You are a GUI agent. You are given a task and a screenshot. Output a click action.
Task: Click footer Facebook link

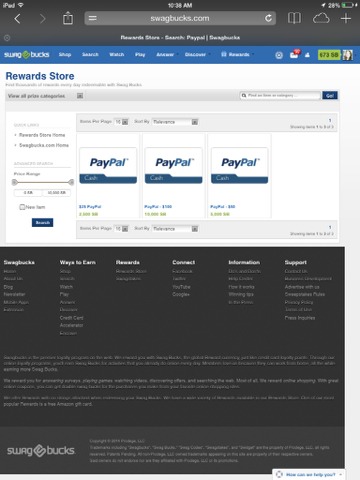[182, 271]
